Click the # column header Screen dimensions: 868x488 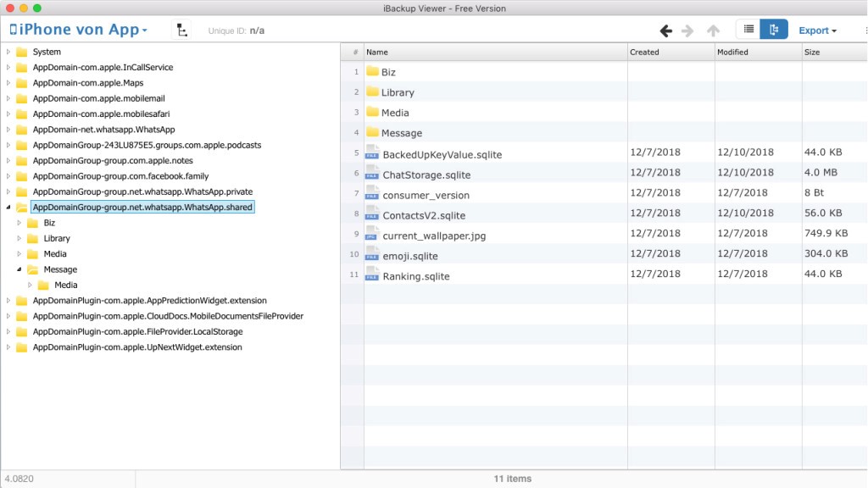(353, 52)
